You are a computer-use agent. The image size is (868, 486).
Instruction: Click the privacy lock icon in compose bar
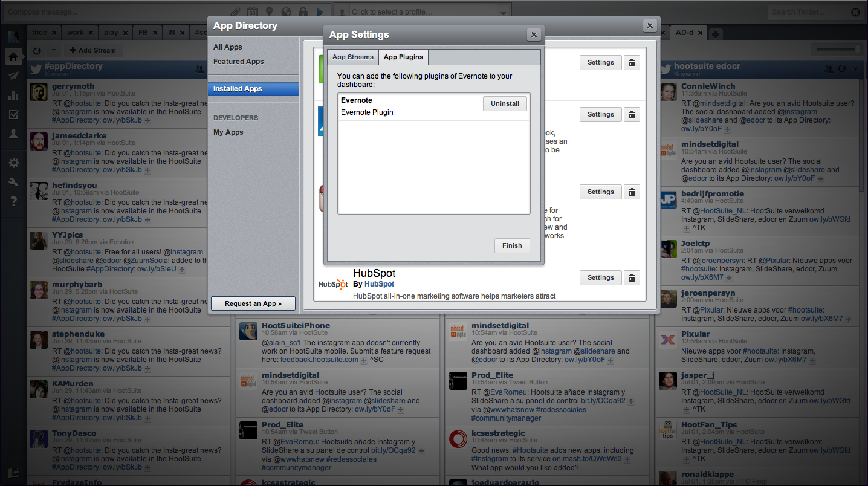point(303,11)
